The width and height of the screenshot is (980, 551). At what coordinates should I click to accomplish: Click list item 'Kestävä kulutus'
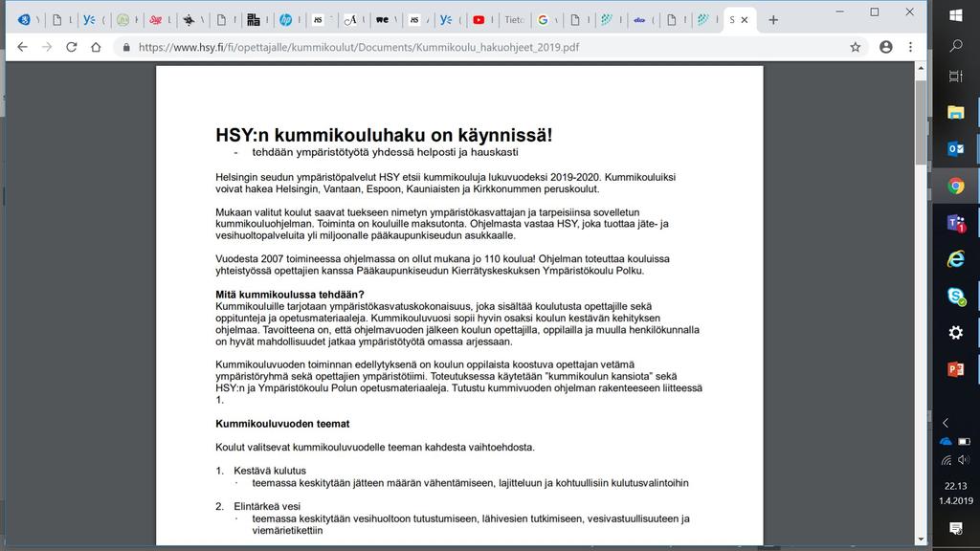270,471
